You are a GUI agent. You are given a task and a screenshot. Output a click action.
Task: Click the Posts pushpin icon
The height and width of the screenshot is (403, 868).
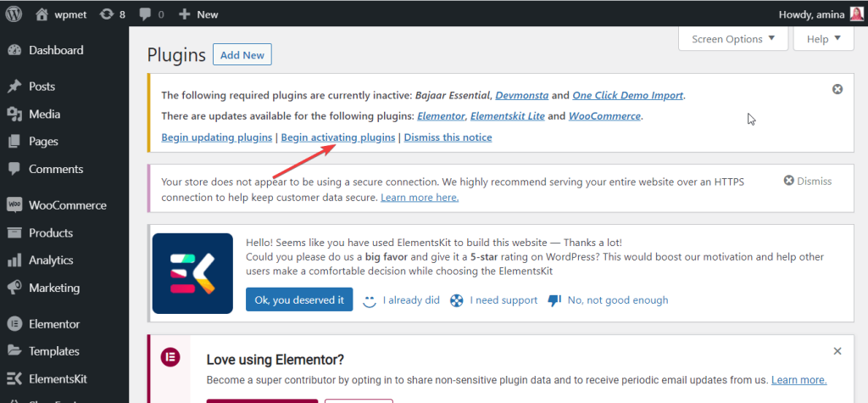point(14,87)
